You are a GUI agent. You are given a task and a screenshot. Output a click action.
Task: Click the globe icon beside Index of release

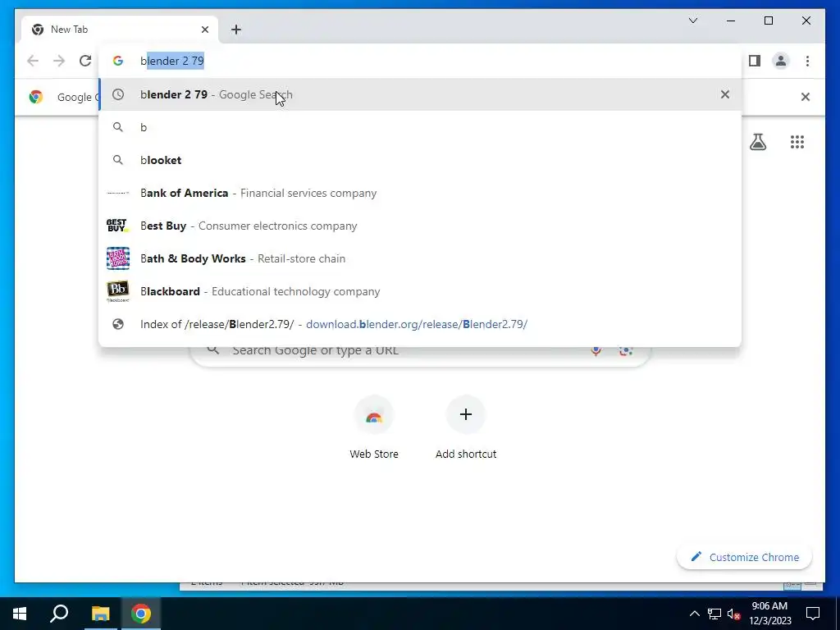click(x=118, y=324)
